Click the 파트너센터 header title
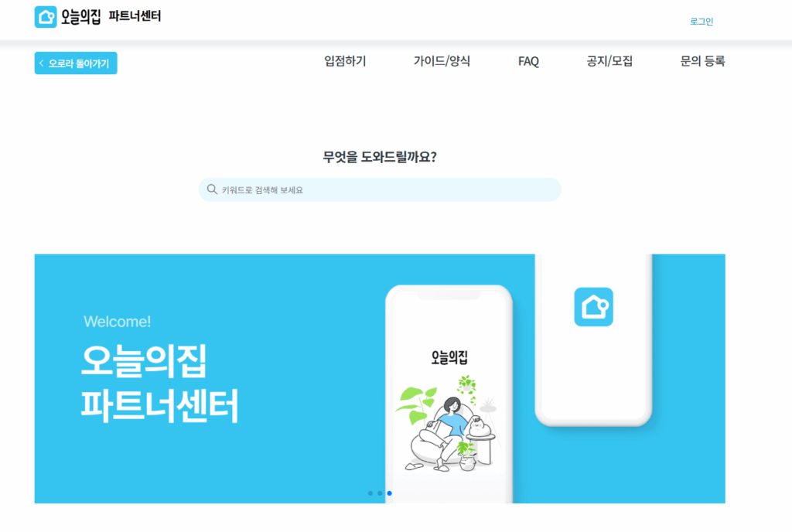 pos(135,16)
